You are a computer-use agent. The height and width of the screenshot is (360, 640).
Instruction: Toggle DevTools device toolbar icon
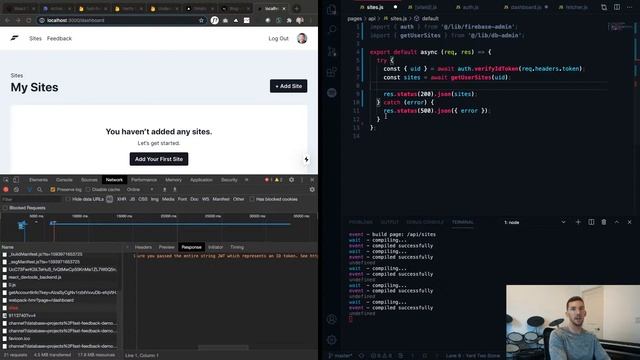[x=16, y=180]
